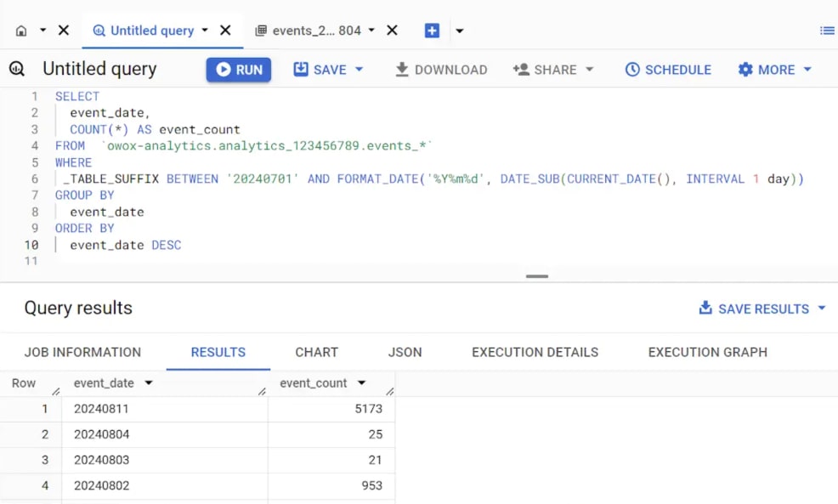Open event_count column dropdown arrow

362,382
